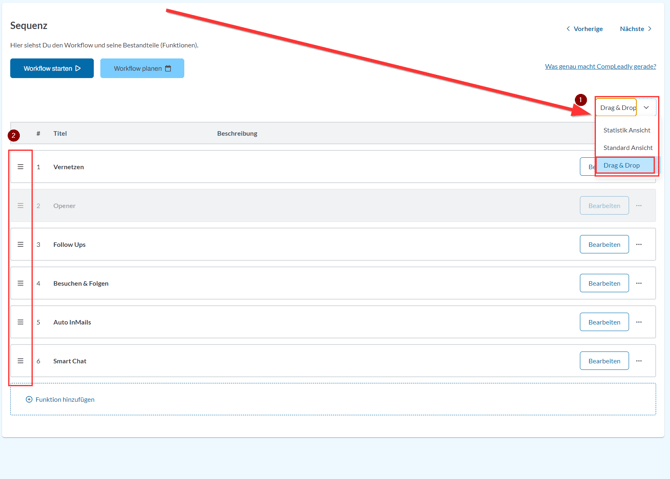Image resolution: width=670 pixels, height=479 pixels.
Task: Select Statistik Ansicht from view menu
Action: [626, 130]
